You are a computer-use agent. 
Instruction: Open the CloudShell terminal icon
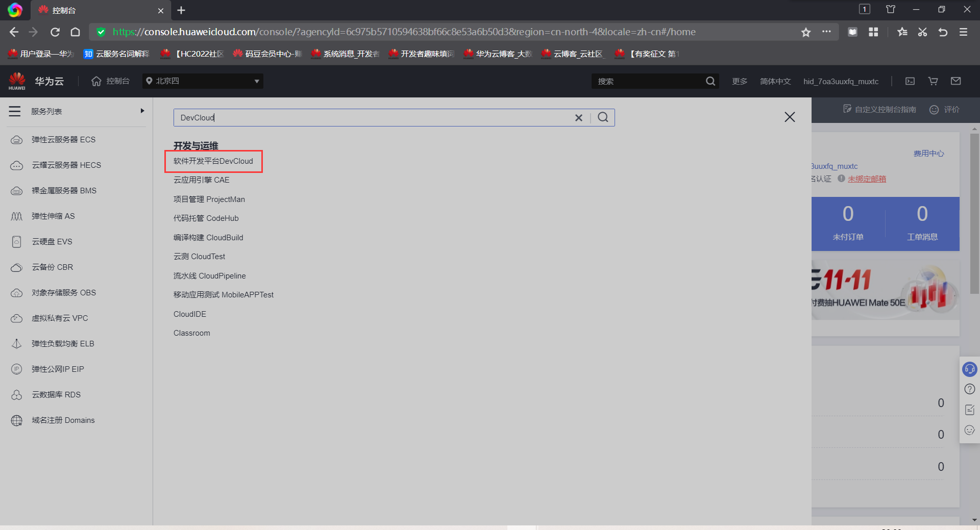[x=910, y=81]
